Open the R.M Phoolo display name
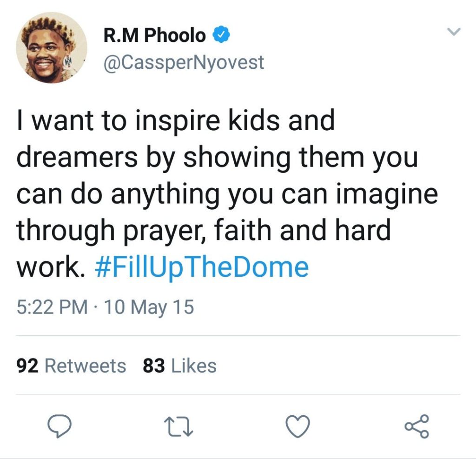The height and width of the screenshot is (459, 476). [154, 35]
